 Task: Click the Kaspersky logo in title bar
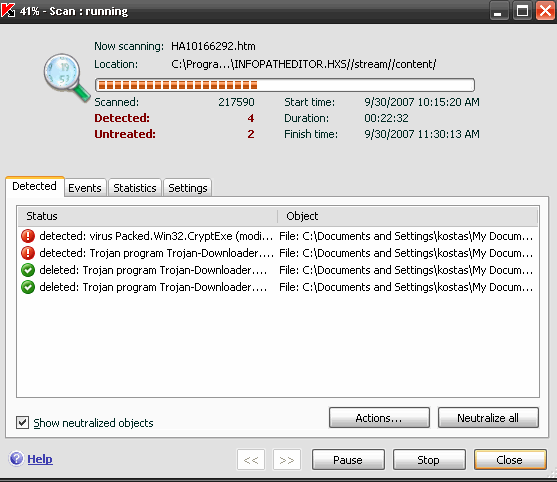(x=8, y=10)
